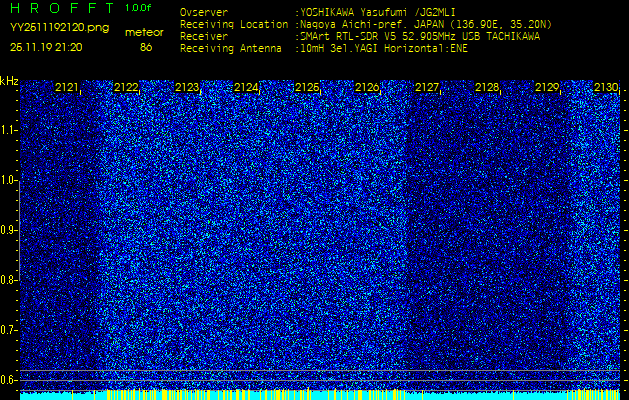Click the 2124 time marker
Screen dimensions: 629x400
(x=246, y=87)
